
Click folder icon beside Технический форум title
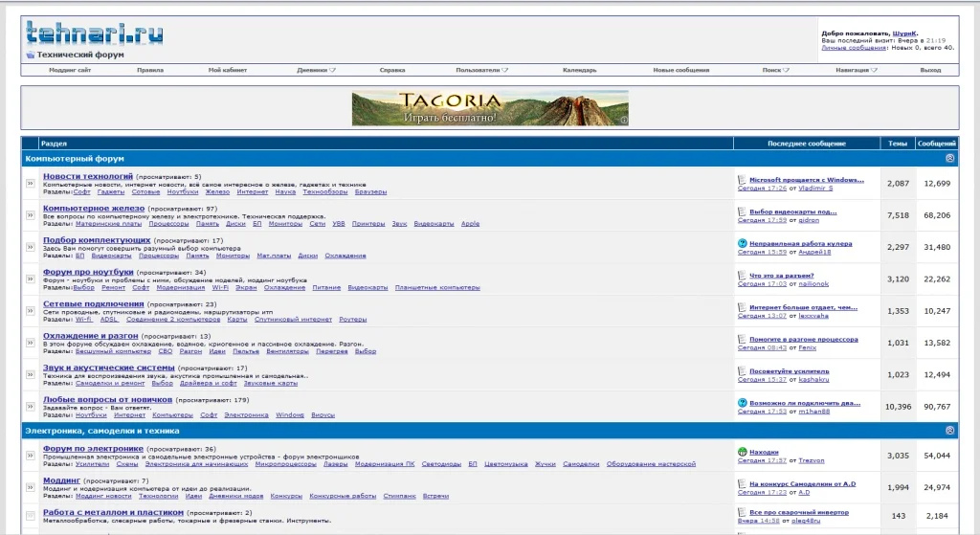30,55
